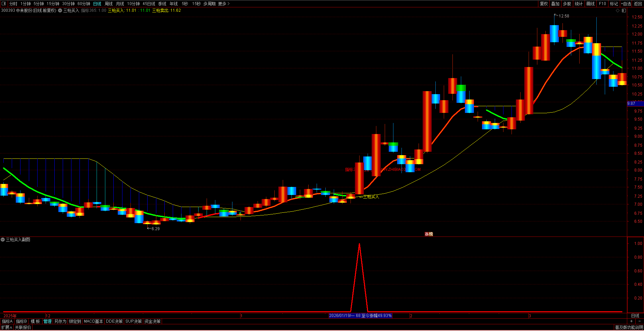Open the 模板 tab
Screen dimensions: 644x331
[x=35, y=321]
